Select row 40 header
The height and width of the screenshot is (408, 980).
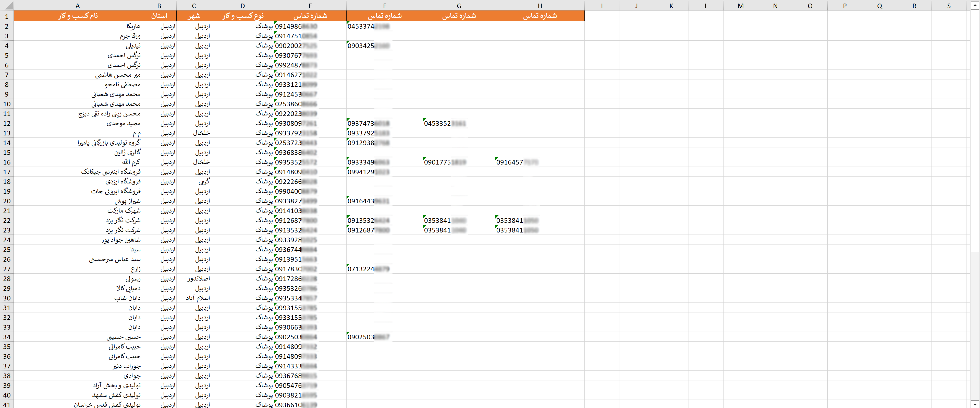pyautogui.click(x=7, y=395)
